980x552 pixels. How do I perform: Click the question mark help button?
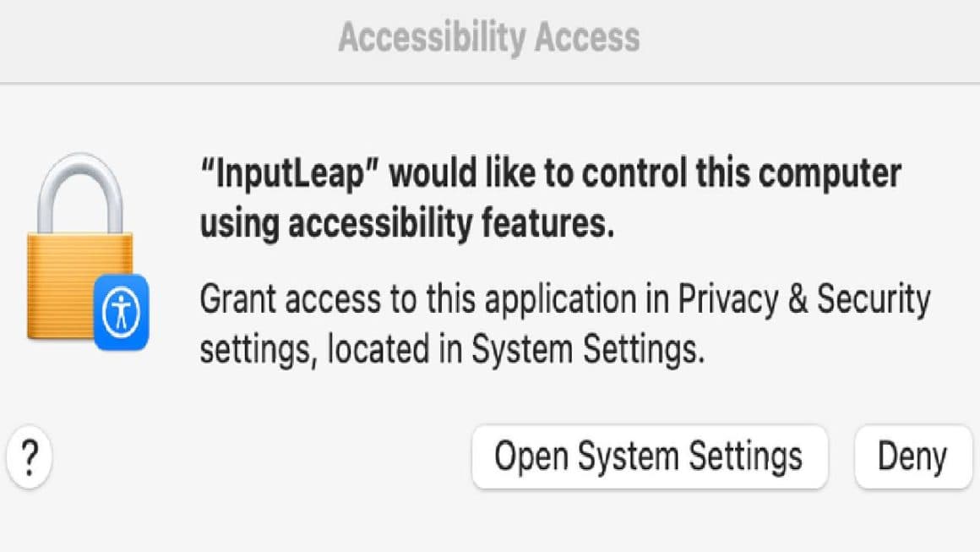(x=30, y=457)
